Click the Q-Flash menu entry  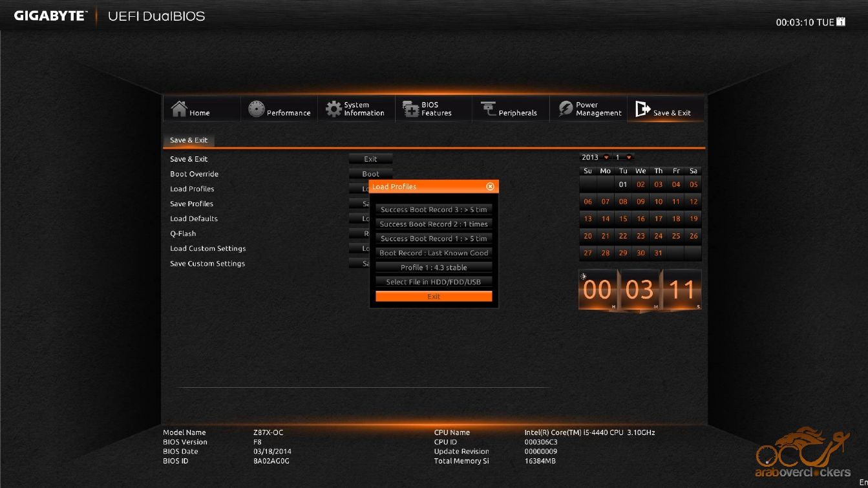tap(183, 233)
